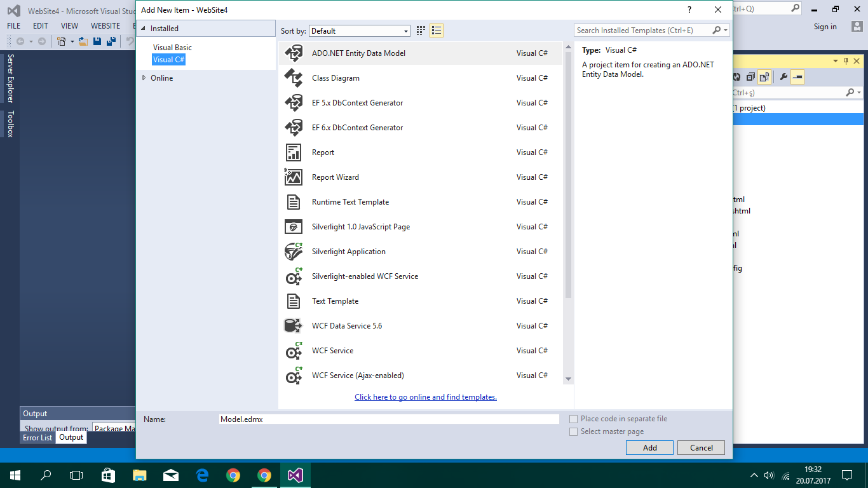
Task: Click Solution Explorer Properties wrench icon
Action: [x=783, y=77]
